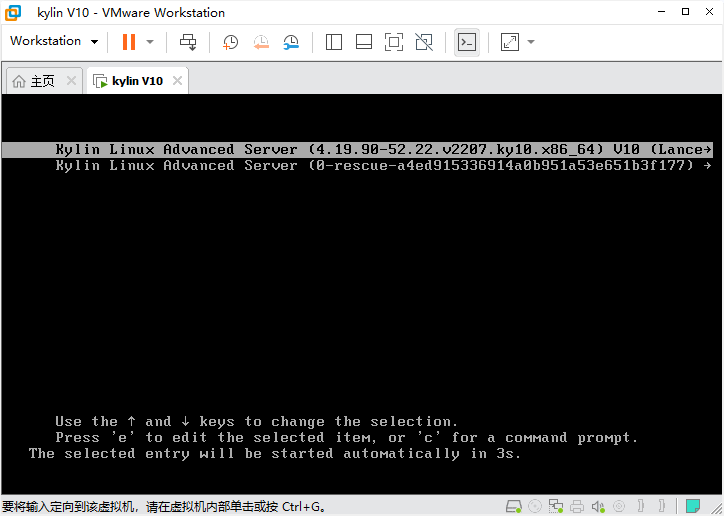Open the Workstation menu
Screen dimensions: 724x516
[x=54, y=41]
